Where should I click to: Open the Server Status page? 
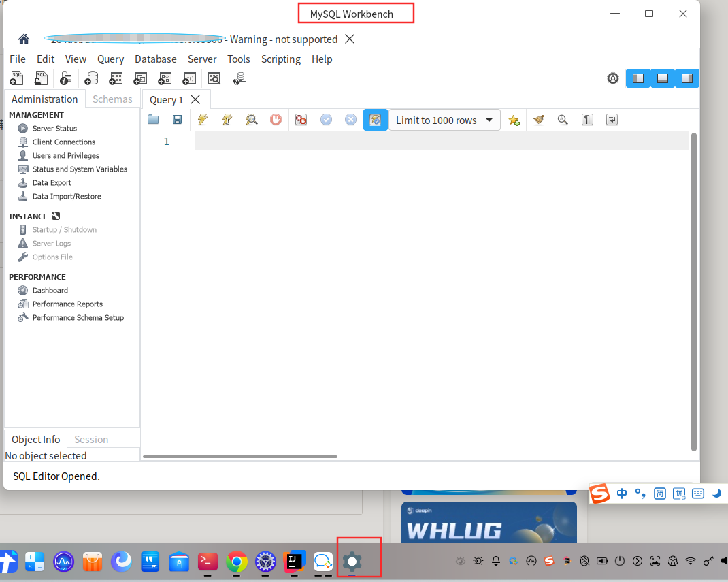(54, 128)
